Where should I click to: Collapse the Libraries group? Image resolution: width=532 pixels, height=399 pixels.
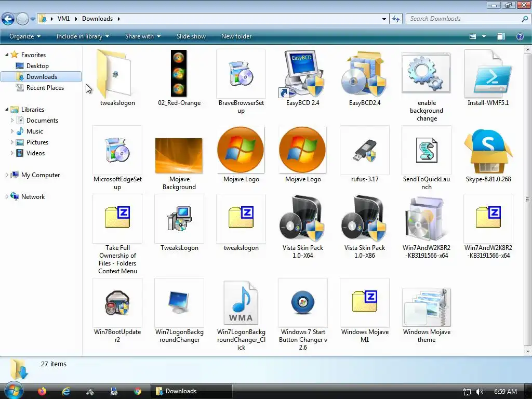7,109
